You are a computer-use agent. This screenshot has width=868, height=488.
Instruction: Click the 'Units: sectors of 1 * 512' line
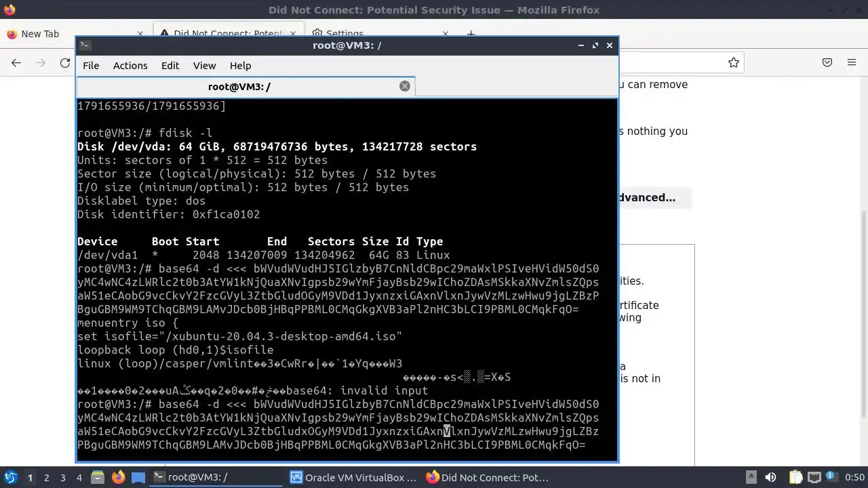(x=202, y=160)
